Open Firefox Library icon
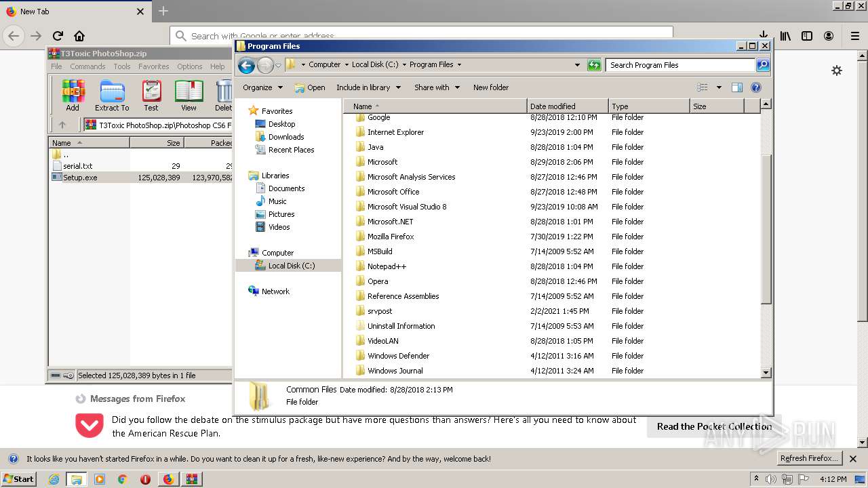 pyautogui.click(x=785, y=36)
